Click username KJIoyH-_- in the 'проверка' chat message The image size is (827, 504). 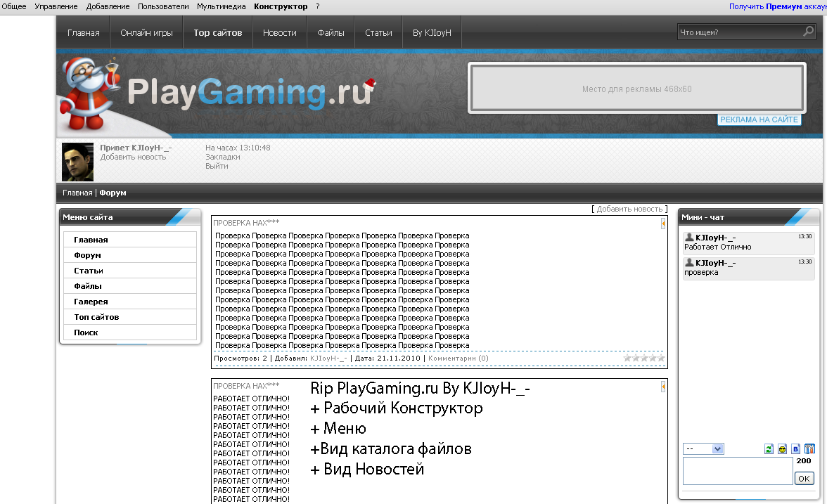point(716,263)
